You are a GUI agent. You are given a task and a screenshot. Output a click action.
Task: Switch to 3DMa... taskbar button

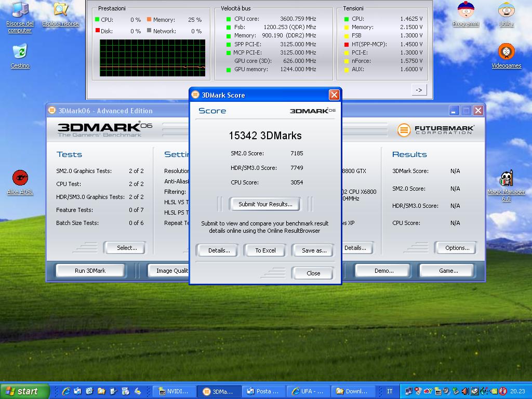tap(220, 391)
